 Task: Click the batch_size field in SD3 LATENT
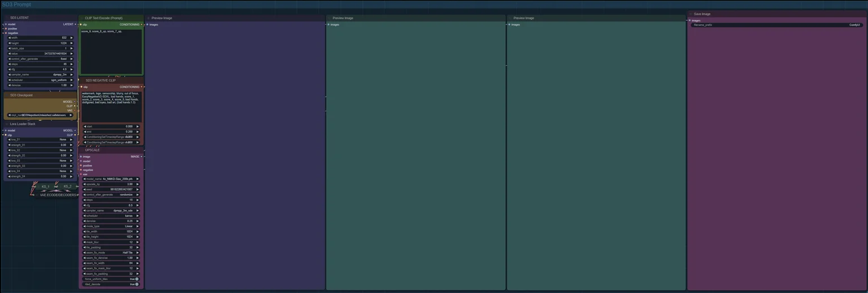(40, 48)
